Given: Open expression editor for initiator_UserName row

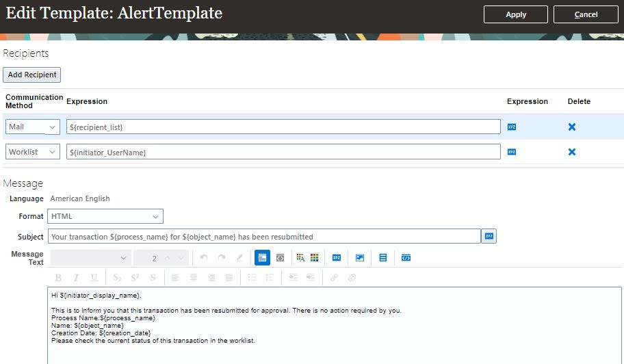Looking at the screenshot, I should [511, 152].
